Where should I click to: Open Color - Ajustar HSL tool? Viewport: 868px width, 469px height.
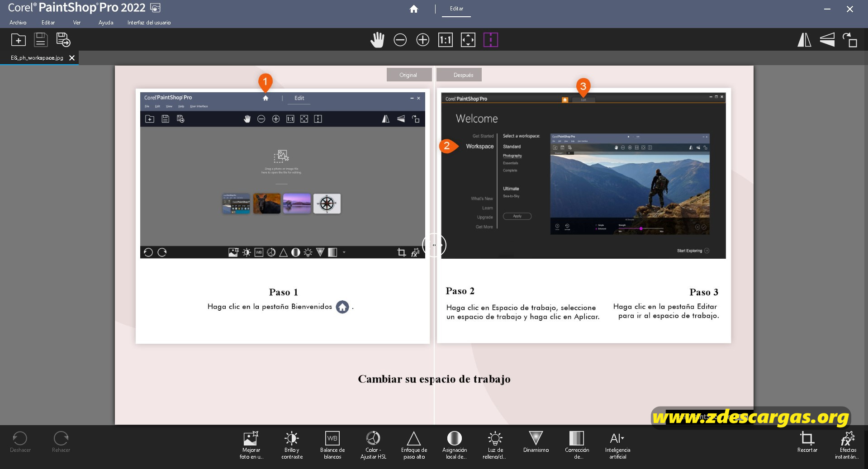373,445
